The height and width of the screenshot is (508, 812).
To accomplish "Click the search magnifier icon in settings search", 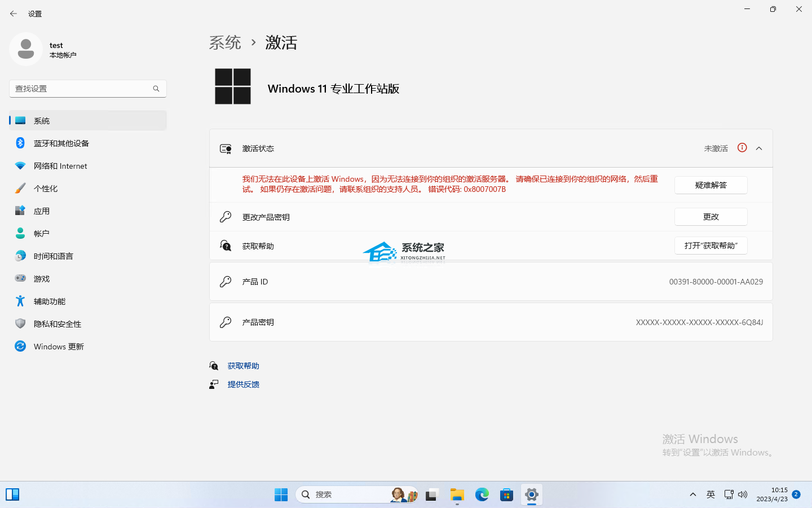I will [156, 89].
